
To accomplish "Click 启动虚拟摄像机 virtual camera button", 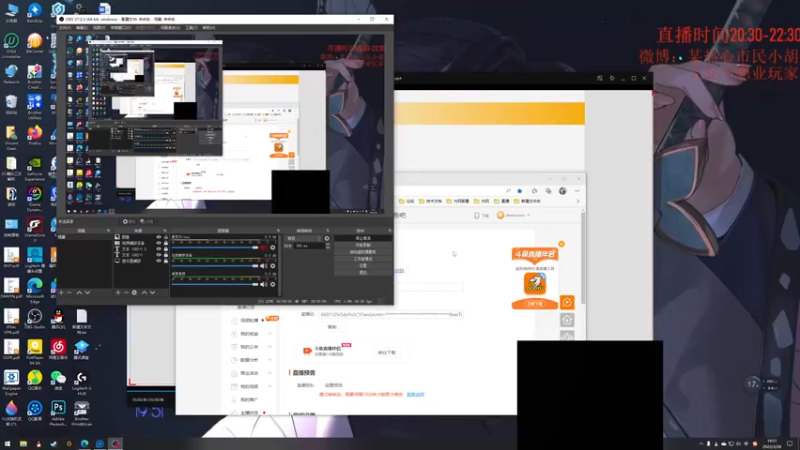I will click(x=363, y=252).
